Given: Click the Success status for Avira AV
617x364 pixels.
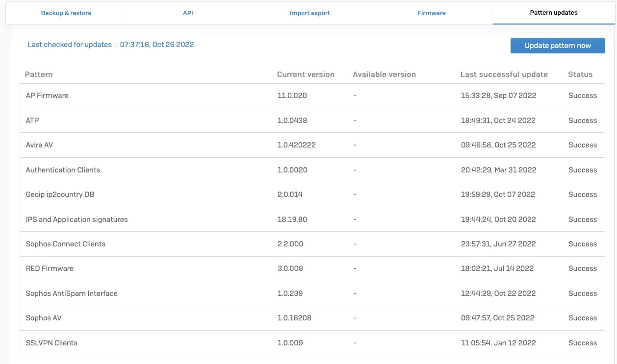Looking at the screenshot, I should [x=583, y=145].
